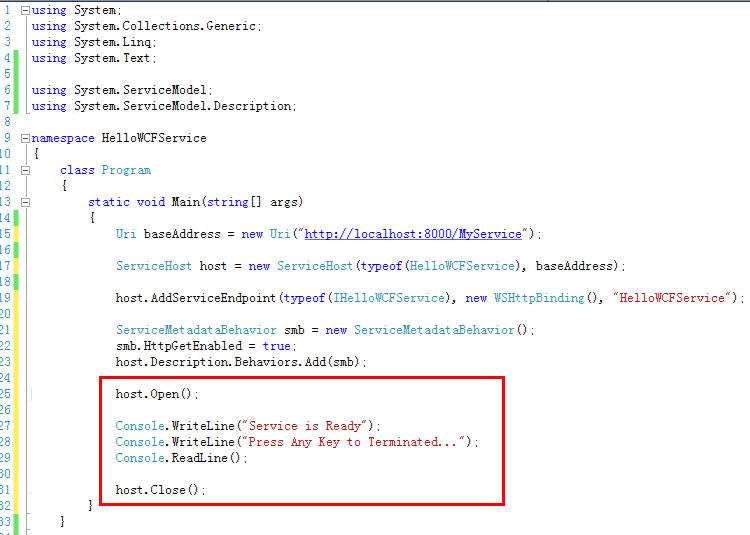Screen dimensions: 750x535
Task: Click the text 'using System.Text;'
Action: point(94,58)
